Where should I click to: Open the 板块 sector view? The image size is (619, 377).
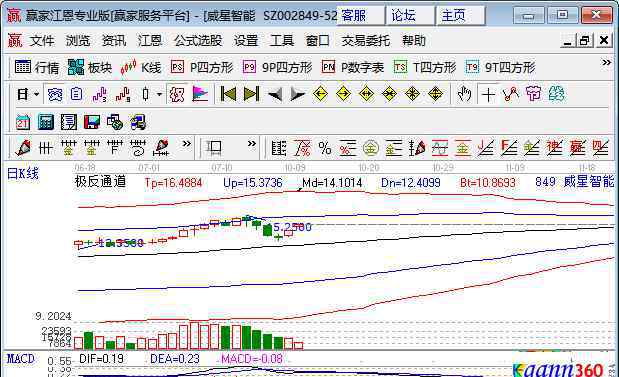[90, 68]
